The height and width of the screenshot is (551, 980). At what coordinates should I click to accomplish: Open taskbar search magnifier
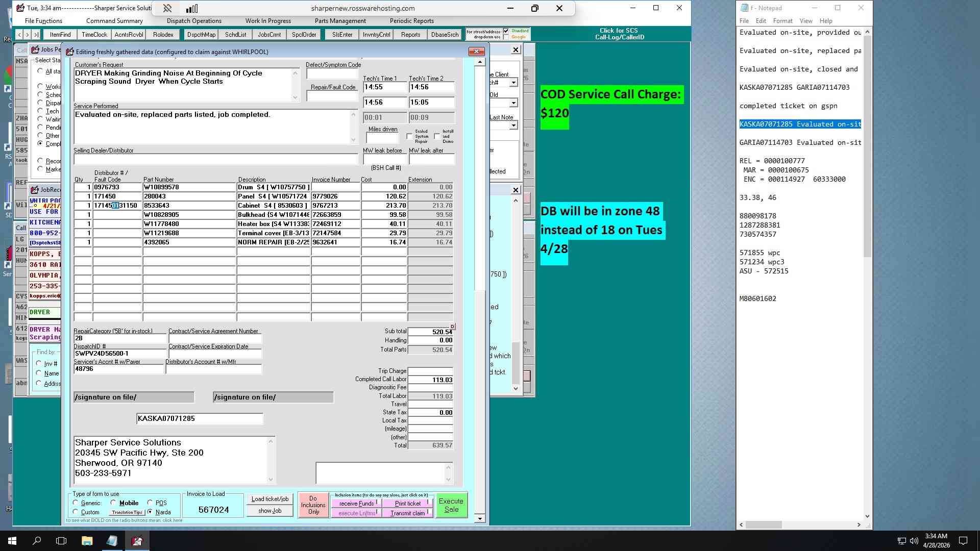(x=37, y=540)
